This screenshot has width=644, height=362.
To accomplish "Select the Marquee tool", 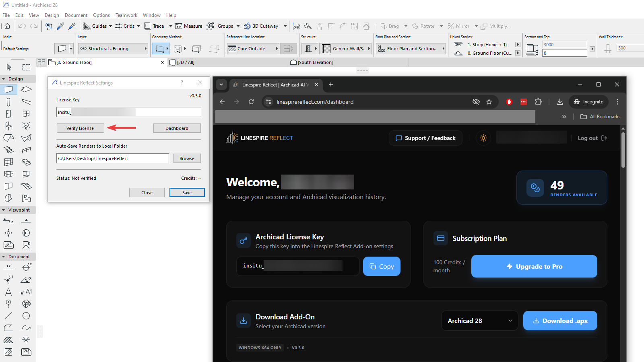I will pos(26,67).
